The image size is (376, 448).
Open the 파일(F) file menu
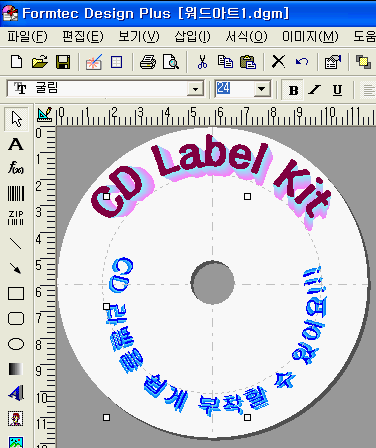click(27, 36)
